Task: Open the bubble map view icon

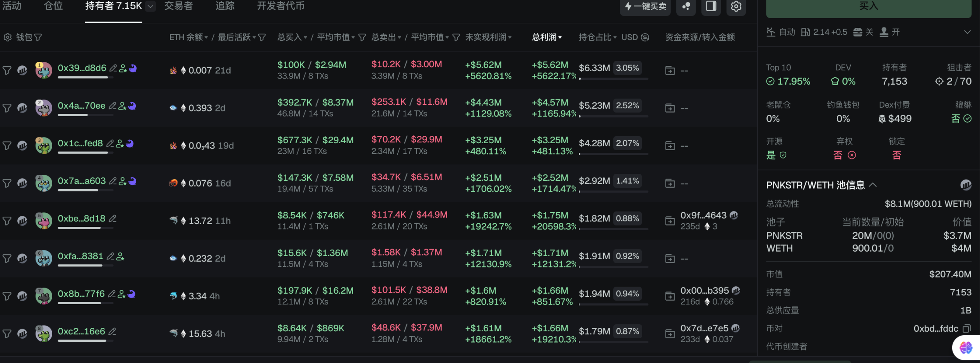Action: [686, 6]
